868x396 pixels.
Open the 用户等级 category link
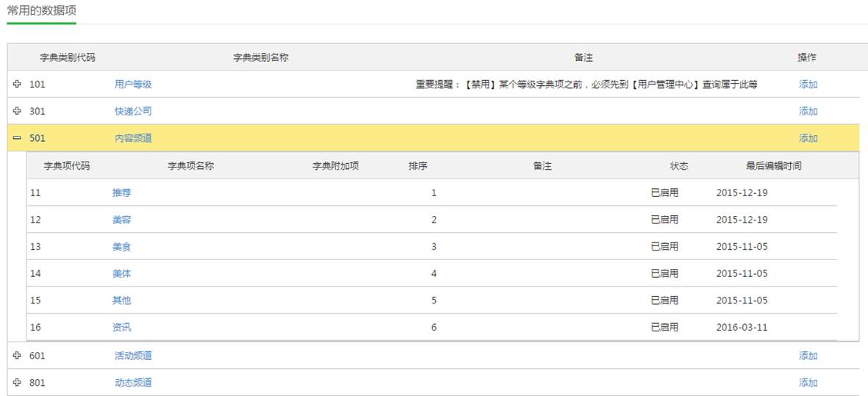[133, 84]
